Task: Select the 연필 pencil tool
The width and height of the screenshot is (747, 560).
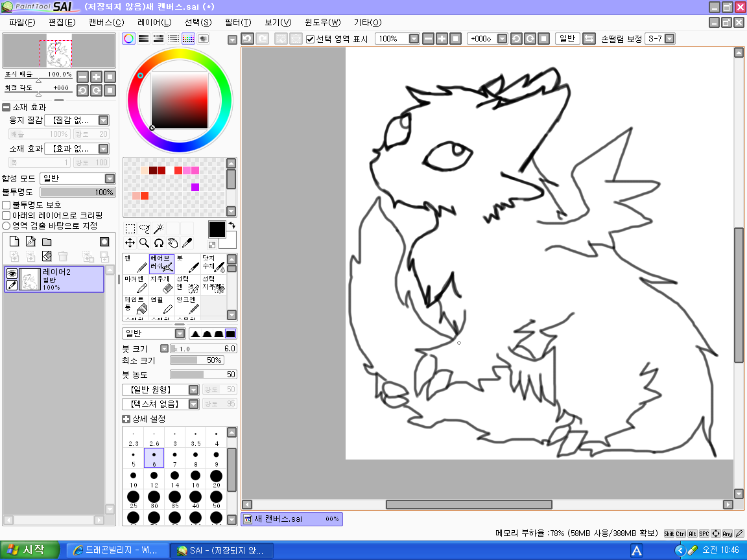Action: tap(161, 305)
